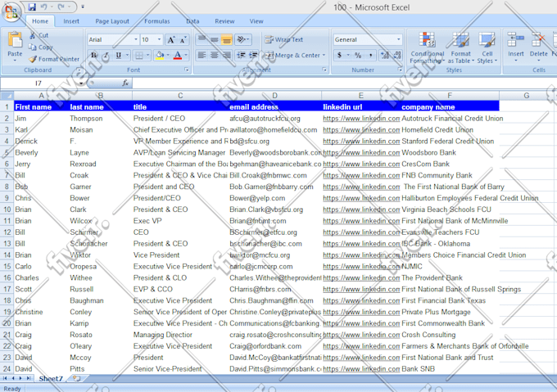Open the View tab
This screenshot has width=557, height=392.
click(x=256, y=21)
